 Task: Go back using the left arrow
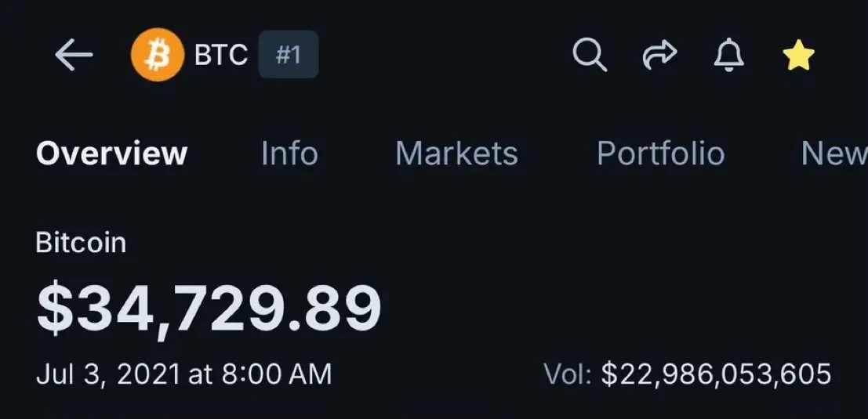click(74, 55)
